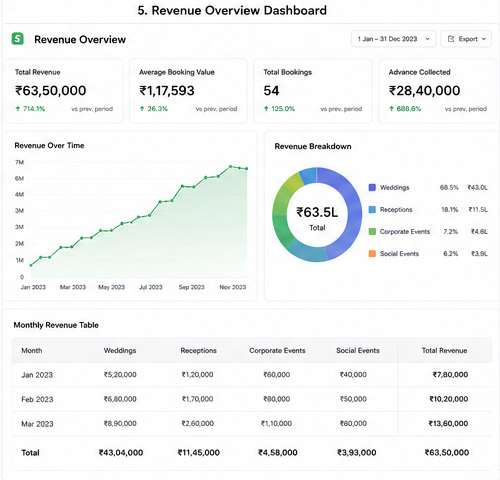Click the ₹43,04,000 weddings total

click(121, 453)
